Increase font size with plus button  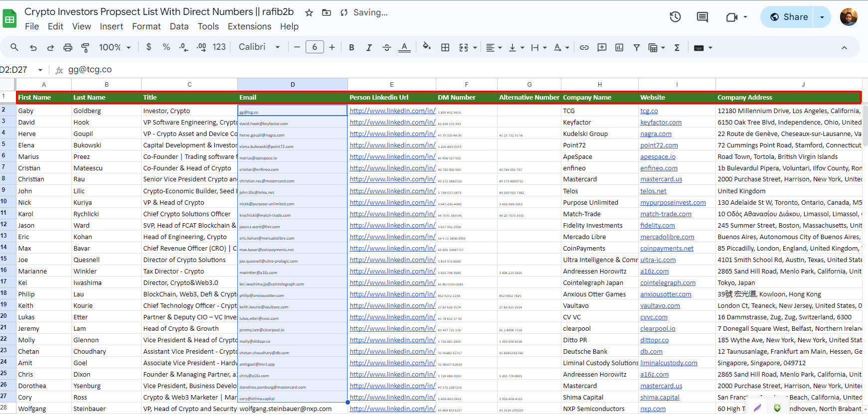click(332, 47)
